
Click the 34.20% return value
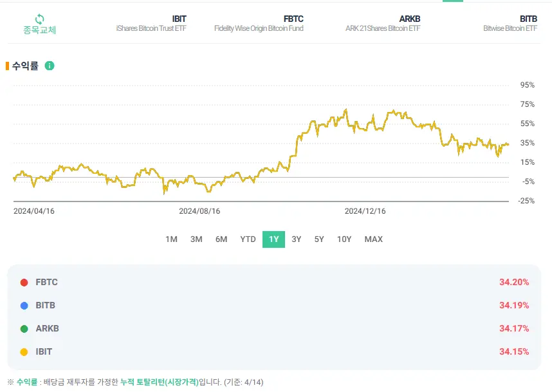click(514, 282)
